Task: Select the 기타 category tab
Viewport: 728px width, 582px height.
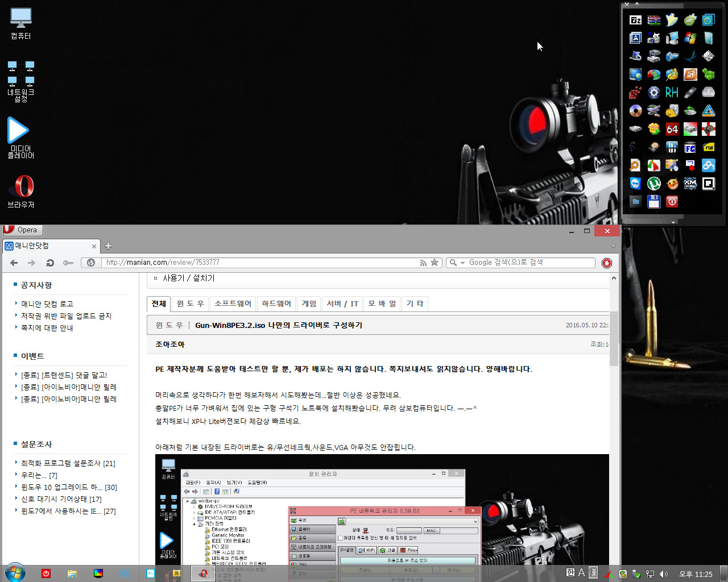Action: [x=415, y=304]
